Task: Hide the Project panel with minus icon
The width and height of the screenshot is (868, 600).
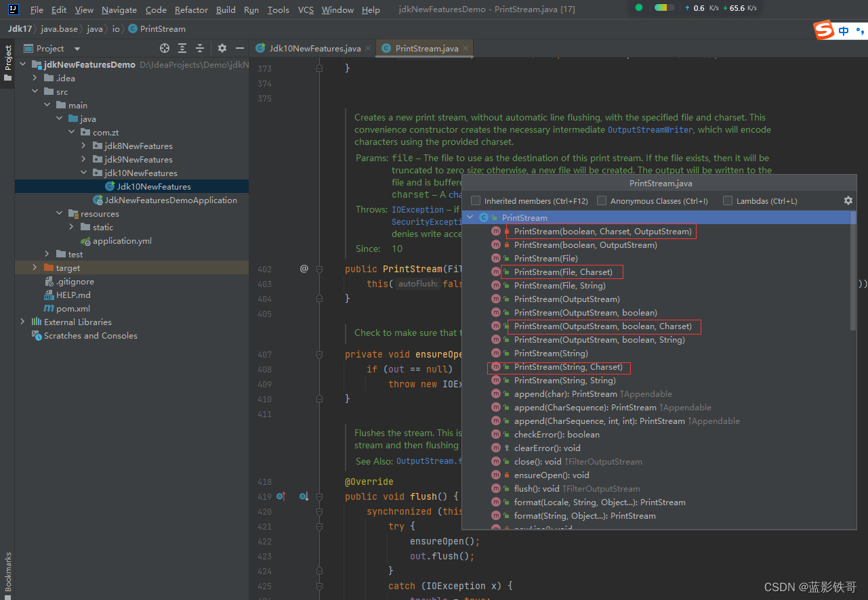Action: [239, 48]
